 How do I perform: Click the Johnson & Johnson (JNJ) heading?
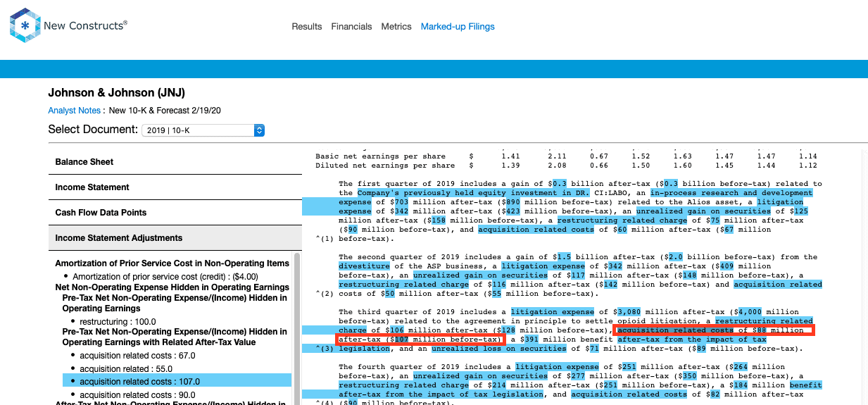point(117,93)
